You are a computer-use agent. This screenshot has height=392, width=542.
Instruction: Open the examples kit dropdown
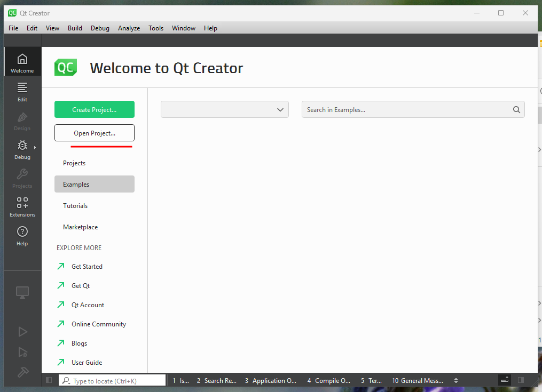(x=225, y=110)
